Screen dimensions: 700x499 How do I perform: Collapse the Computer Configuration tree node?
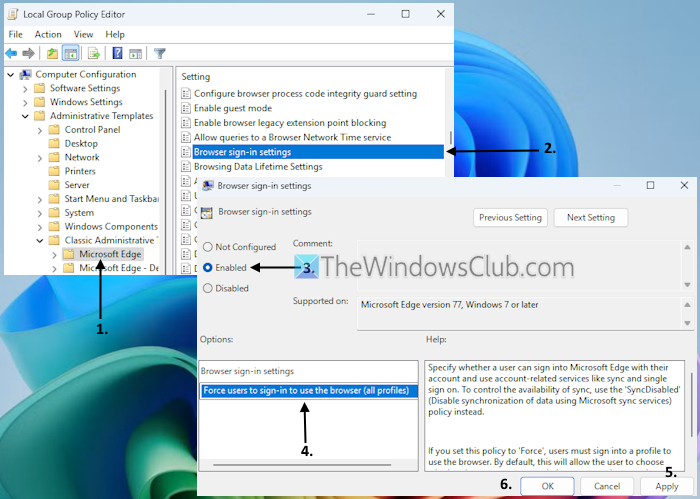(11, 75)
